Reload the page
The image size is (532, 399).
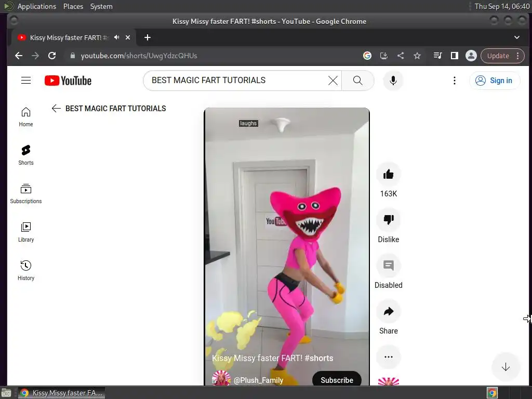click(x=52, y=56)
